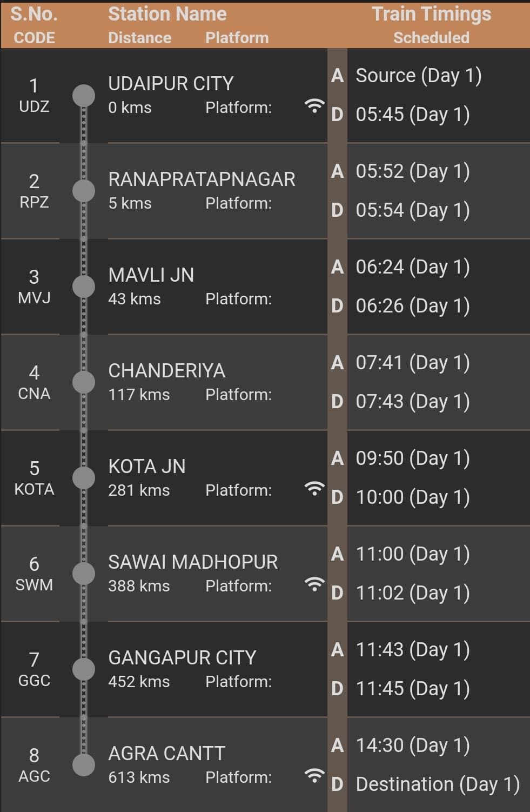This screenshot has width=530, height=812.
Task: Click the GGC station code
Action: pos(34,681)
